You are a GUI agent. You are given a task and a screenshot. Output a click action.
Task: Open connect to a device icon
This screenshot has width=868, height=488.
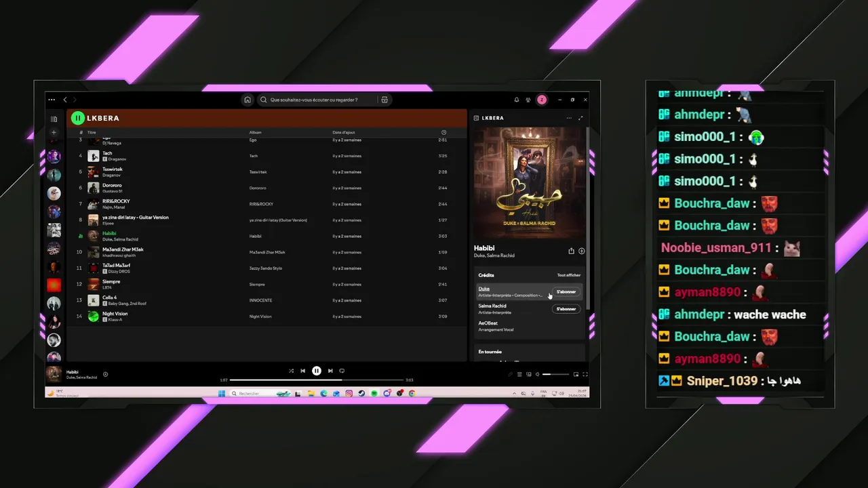528,374
